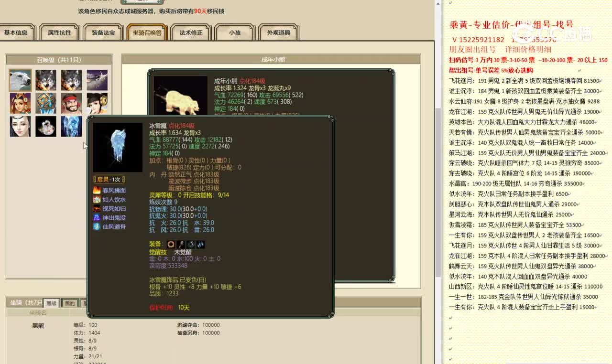The height and width of the screenshot is (364, 612).
Task: Click the 飞花逐月: 191 男鬼 listing
Action: tap(524, 81)
